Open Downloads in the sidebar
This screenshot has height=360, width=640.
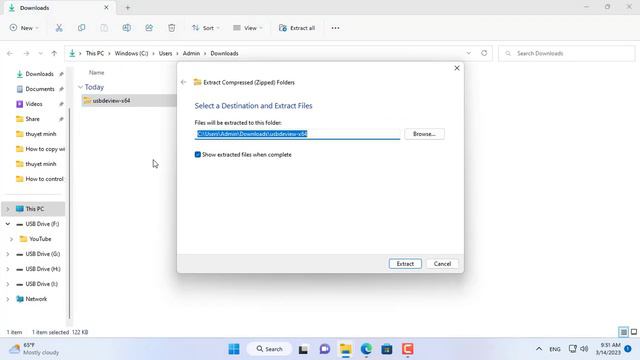coord(39,74)
